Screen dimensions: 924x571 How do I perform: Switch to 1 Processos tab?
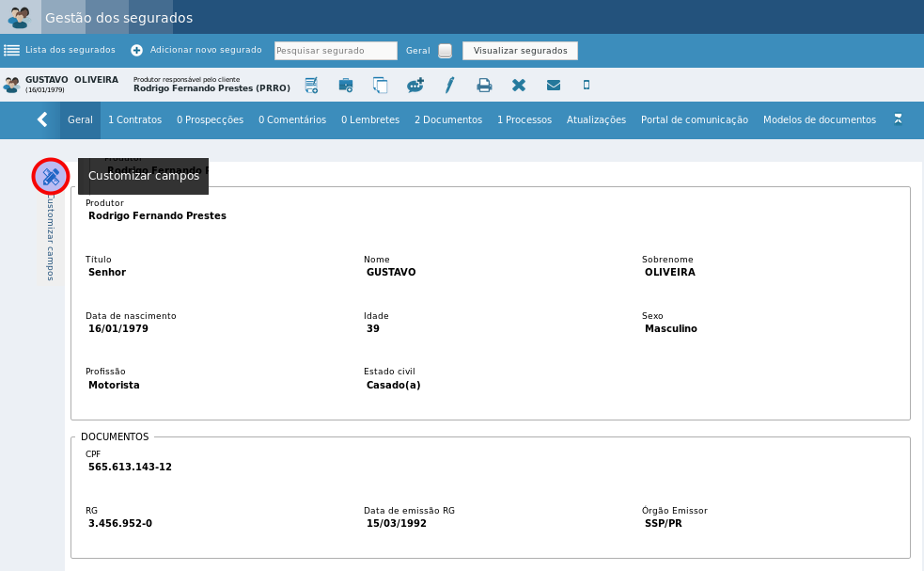click(x=525, y=119)
